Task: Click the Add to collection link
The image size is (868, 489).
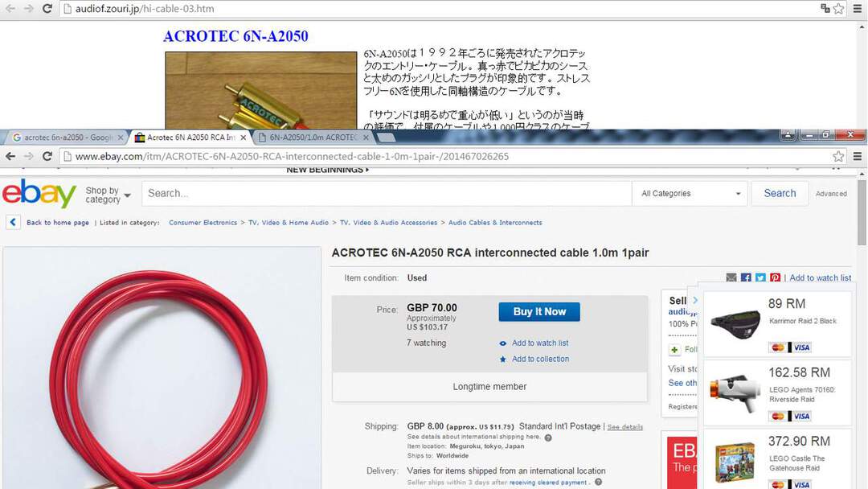Action: [x=540, y=360]
